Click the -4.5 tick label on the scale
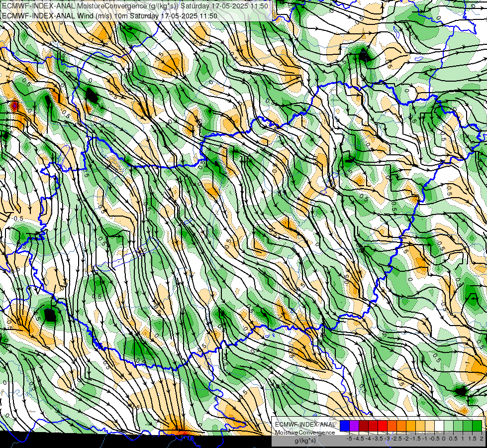Image resolution: width=487 pixels, height=448 pixels. pyautogui.click(x=359, y=439)
